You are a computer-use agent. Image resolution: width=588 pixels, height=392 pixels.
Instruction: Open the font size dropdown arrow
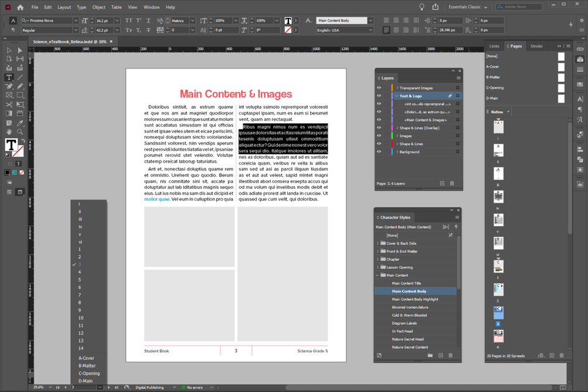(117, 20)
